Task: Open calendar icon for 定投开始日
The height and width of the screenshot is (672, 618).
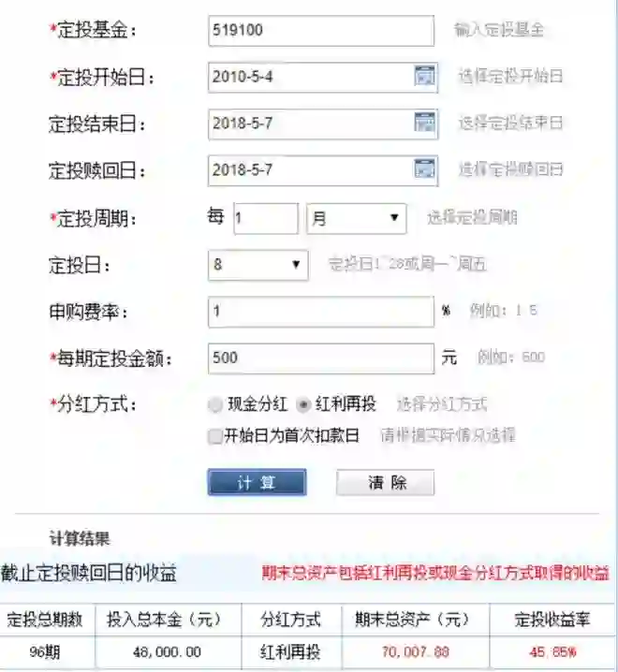Action: click(x=424, y=77)
